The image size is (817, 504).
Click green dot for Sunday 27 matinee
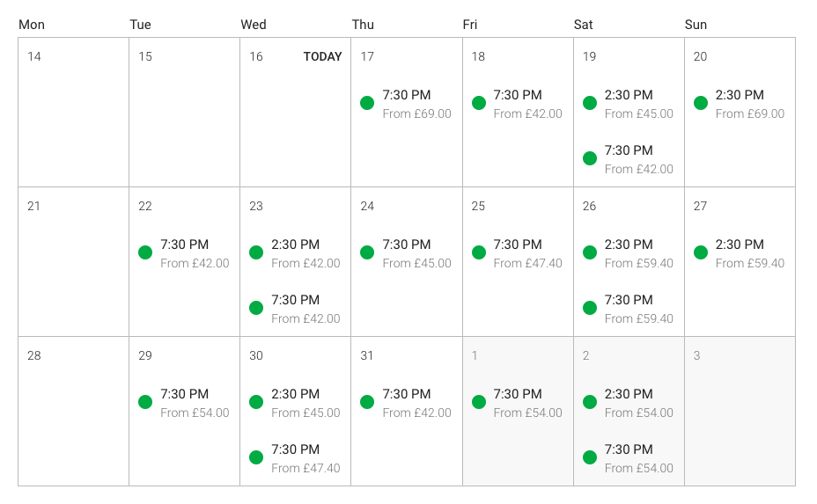point(700,252)
